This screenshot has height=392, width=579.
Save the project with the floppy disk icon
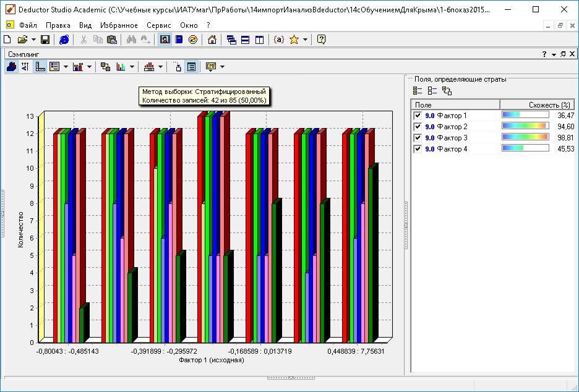point(45,40)
